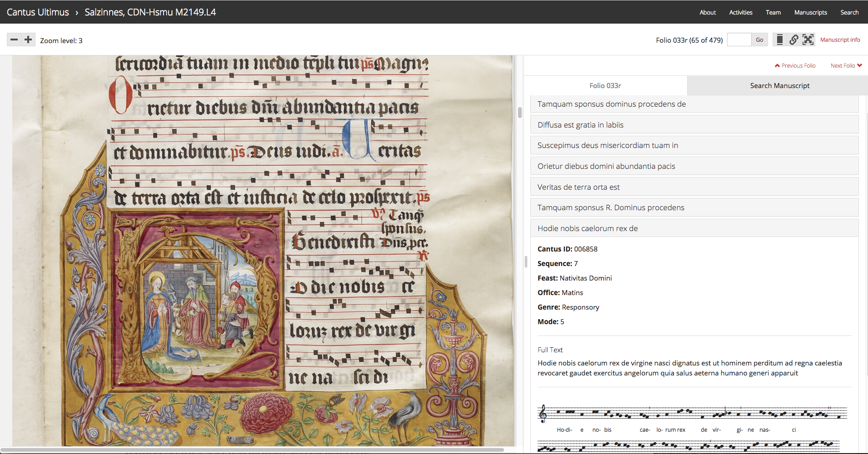The height and width of the screenshot is (454, 868).
Task: Toggle the page view mode icon
Action: coord(780,40)
